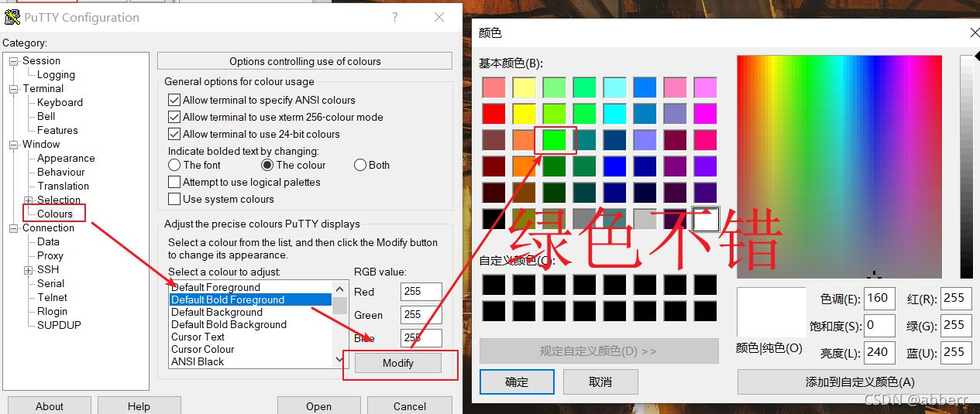Open the Bell category
Viewport: 980px width, 414px height.
46,117
